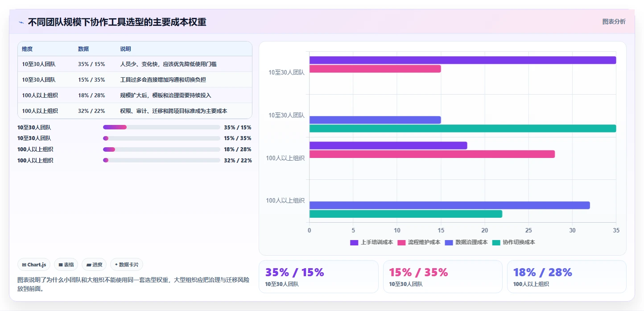The height and width of the screenshot is (311, 644).
Task: Click the Chart.js tag chip
Action: 34,265
